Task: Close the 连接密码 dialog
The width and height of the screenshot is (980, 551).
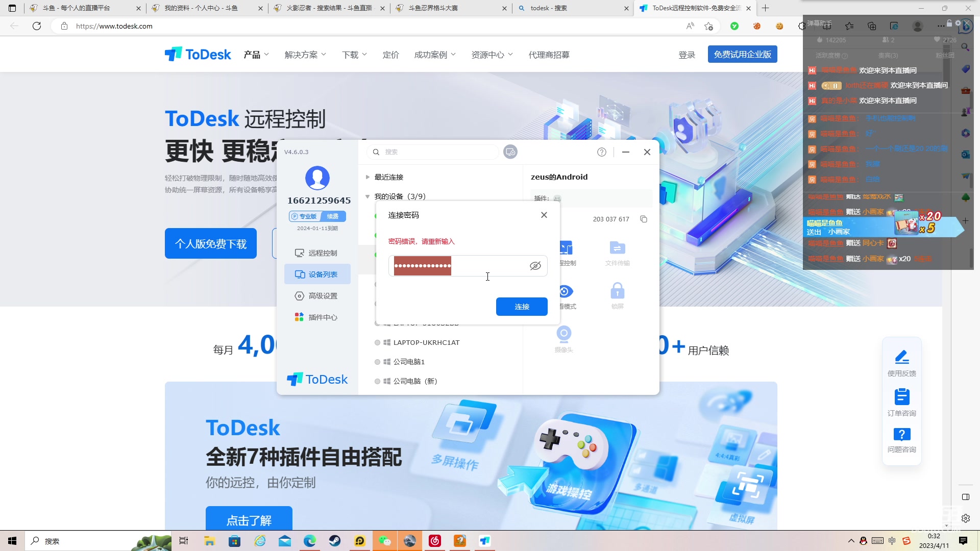Action: (x=544, y=215)
